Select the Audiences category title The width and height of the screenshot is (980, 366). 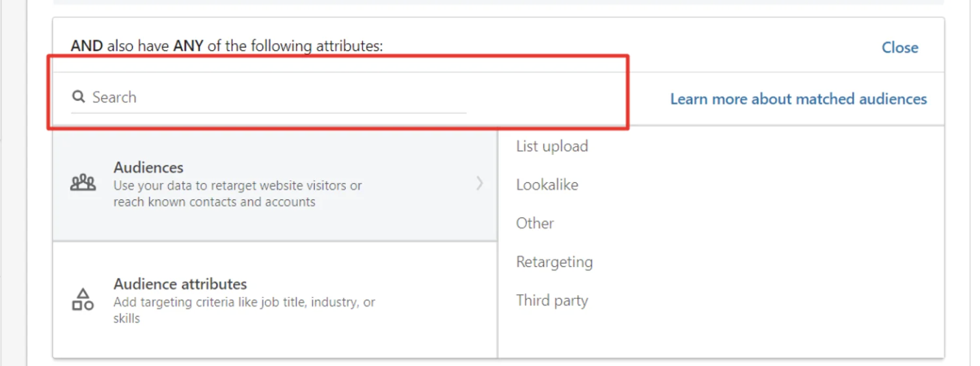[x=148, y=167]
